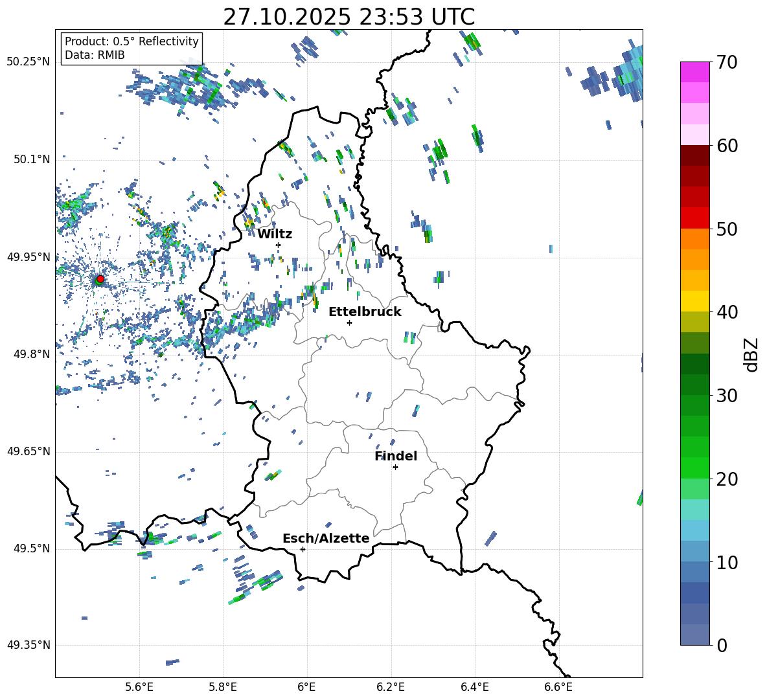Click the Ettelbruck station cross marker
Viewport: 767px width, 700px height.
click(x=349, y=322)
